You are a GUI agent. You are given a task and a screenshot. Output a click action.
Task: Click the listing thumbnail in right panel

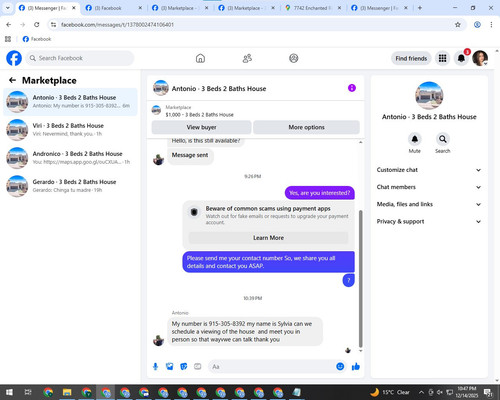pyautogui.click(x=429, y=96)
